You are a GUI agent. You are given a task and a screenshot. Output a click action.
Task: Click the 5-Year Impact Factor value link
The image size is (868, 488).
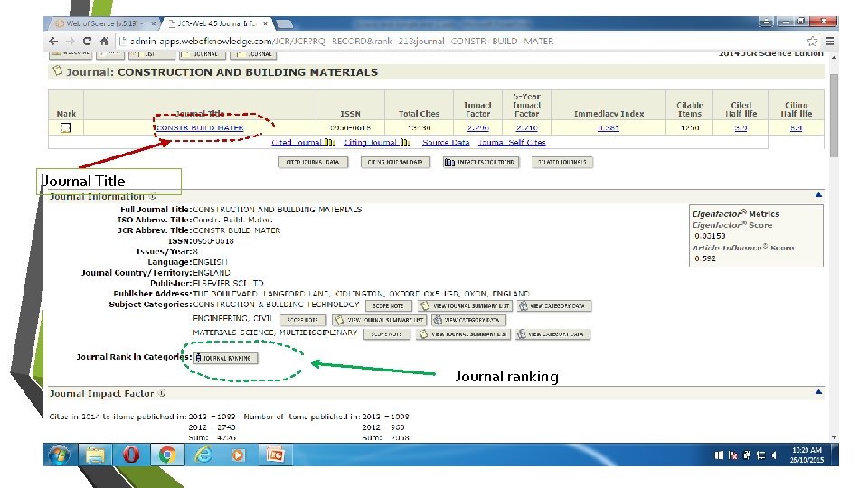point(526,127)
